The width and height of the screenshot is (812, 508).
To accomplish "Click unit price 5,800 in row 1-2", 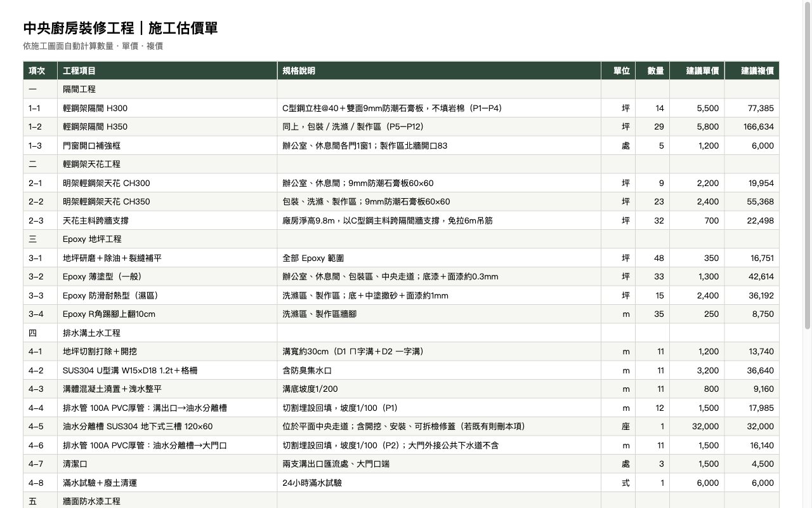I will coord(707,127).
